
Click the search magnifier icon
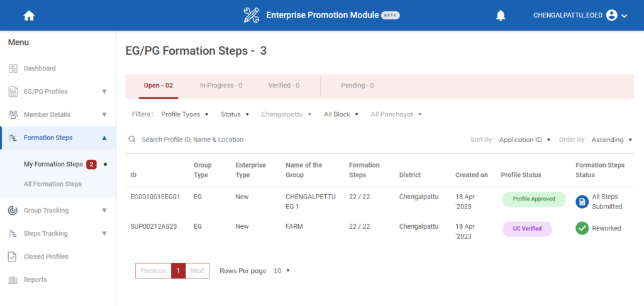pos(132,139)
